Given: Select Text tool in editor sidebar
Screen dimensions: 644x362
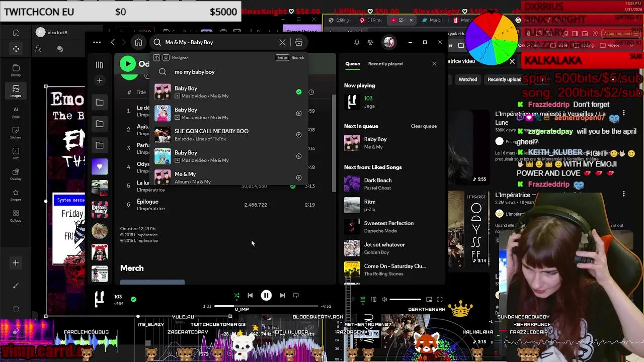Looking at the screenshot, I should tap(16, 154).
